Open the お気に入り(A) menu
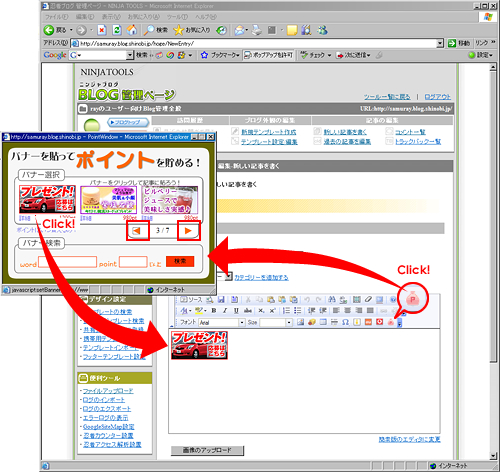The width and height of the screenshot is (500, 472). coord(143,17)
